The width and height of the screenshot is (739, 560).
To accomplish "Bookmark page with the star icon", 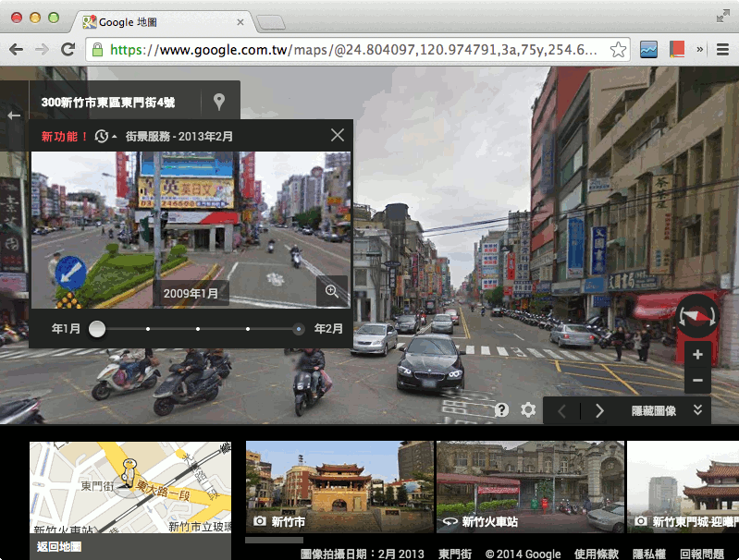I will click(618, 50).
